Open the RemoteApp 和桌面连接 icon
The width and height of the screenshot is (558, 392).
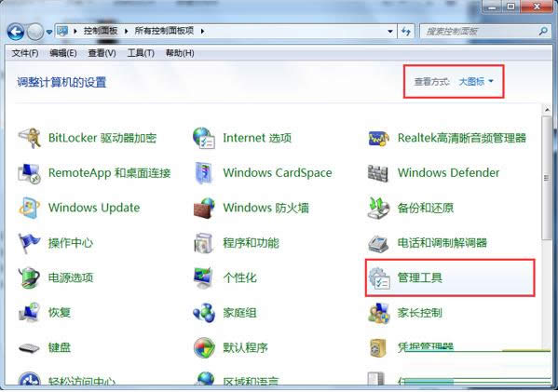tap(29, 173)
